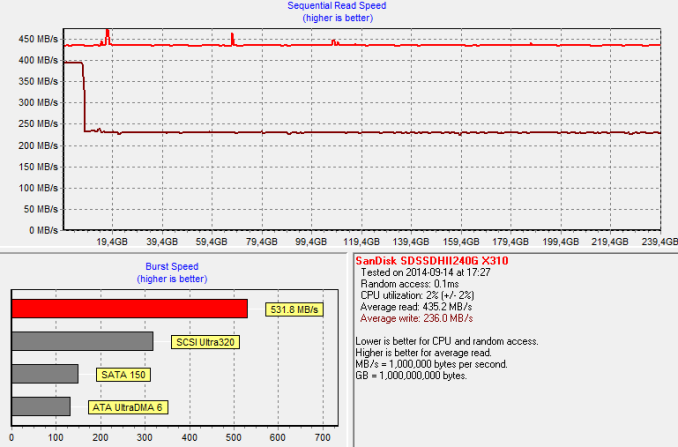Click the 450 MB/s axis label

38,39
